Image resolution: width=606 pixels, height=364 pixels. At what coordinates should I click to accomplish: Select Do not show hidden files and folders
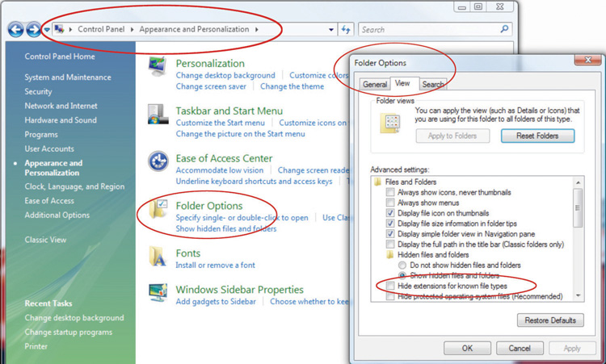click(402, 266)
